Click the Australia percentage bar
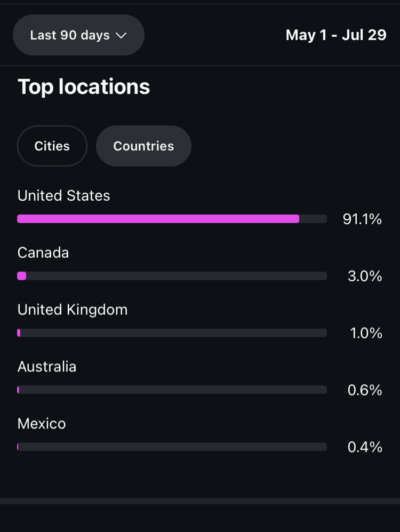The image size is (400, 532). 172,390
